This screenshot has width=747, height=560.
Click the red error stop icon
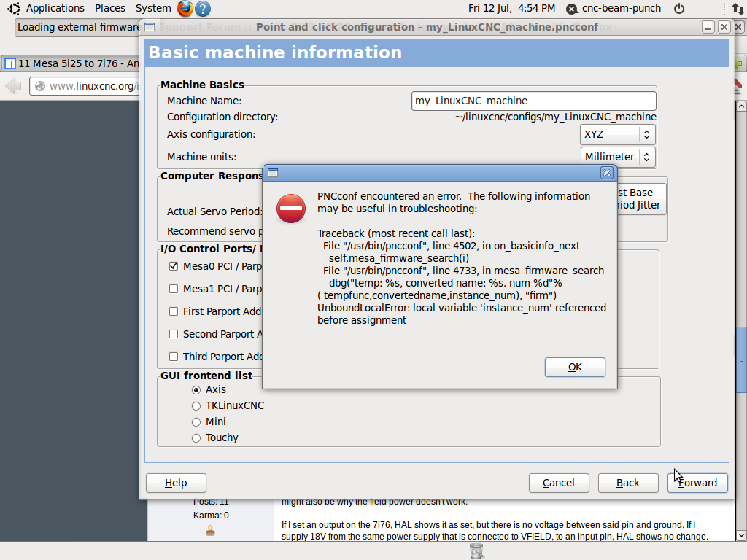click(x=290, y=208)
